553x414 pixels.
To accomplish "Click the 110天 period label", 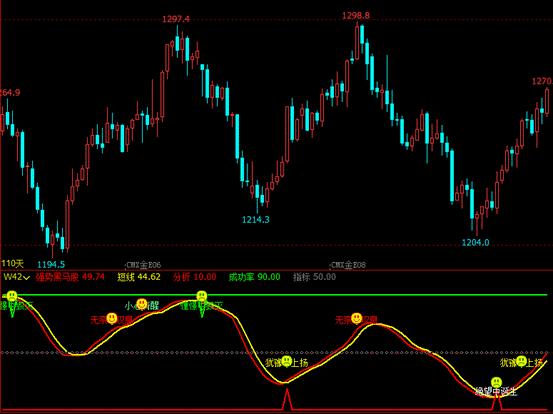I will point(12,263).
